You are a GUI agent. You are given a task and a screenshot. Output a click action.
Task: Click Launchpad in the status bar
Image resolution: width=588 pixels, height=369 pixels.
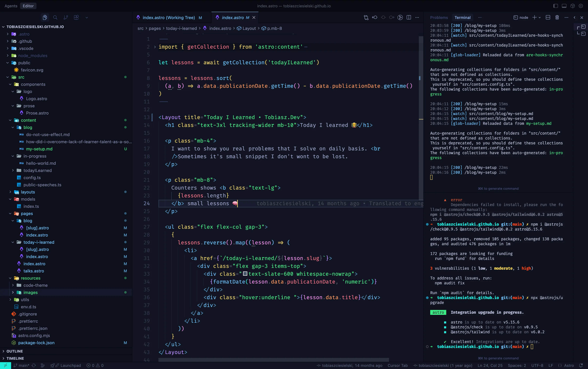tap(70, 365)
